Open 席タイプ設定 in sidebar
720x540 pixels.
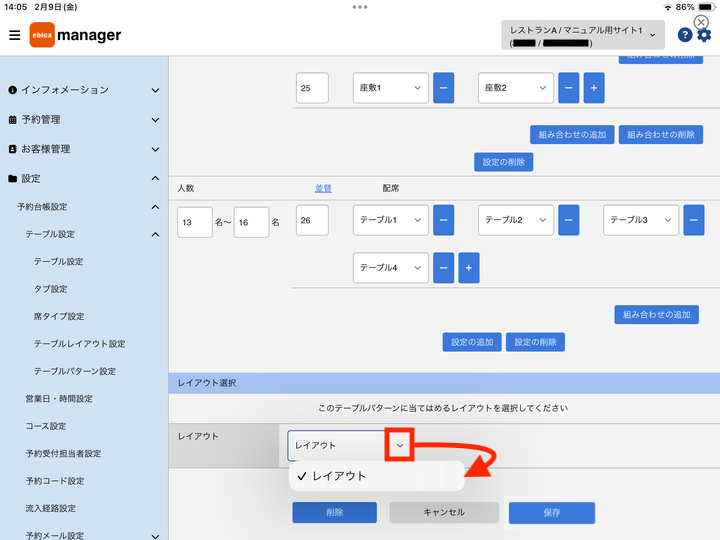pos(59,316)
